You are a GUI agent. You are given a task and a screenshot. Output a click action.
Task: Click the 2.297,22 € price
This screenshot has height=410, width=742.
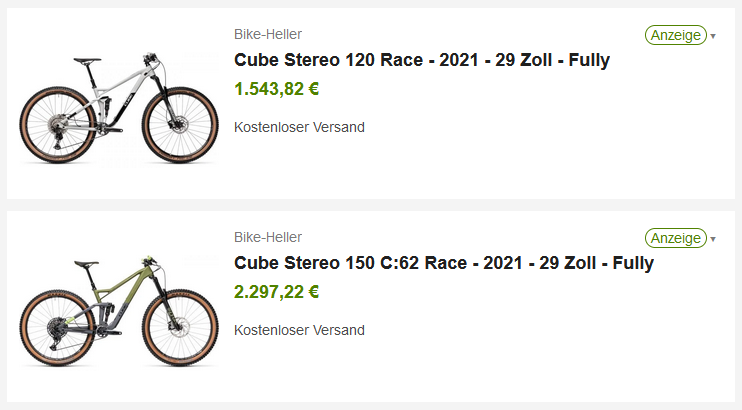(277, 292)
